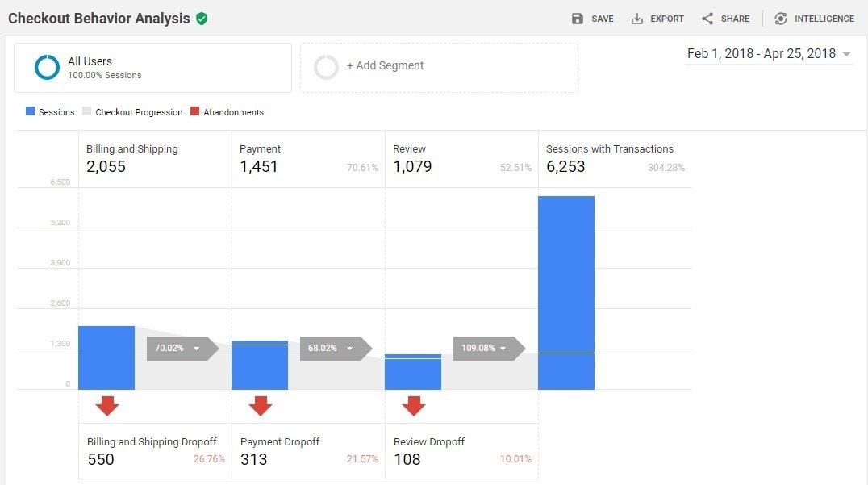Click the Review Dropoff red arrow
The width and height of the screenshot is (868, 485).
coord(414,404)
